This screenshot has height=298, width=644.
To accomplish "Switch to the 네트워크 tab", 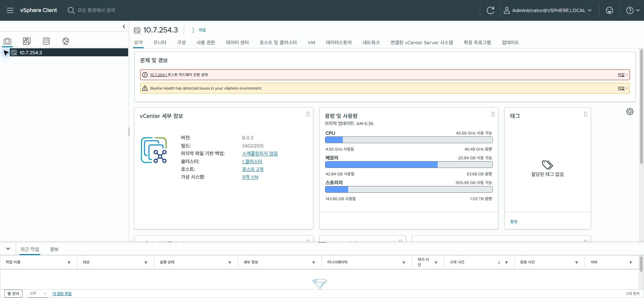I will tap(371, 43).
